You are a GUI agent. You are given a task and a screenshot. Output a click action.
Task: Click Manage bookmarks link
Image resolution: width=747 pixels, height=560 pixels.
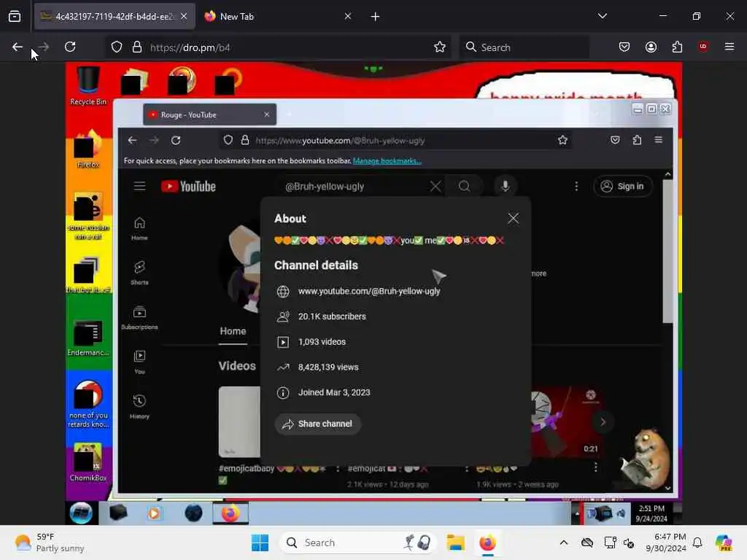click(387, 161)
